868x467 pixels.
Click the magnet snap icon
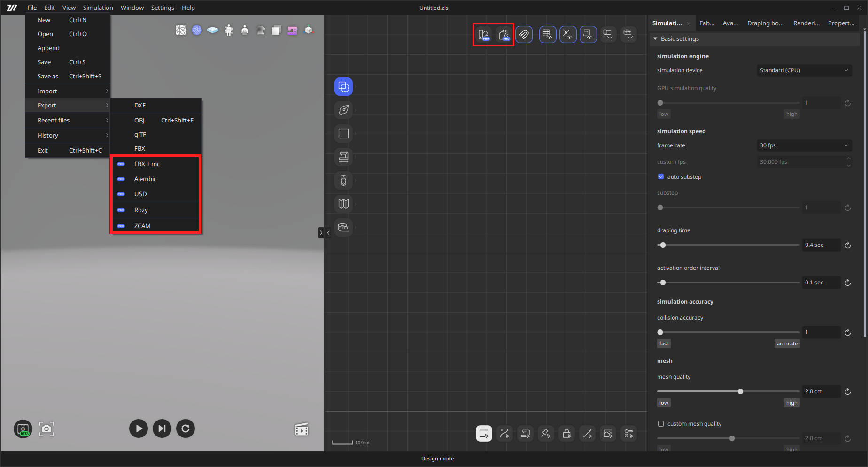524,34
